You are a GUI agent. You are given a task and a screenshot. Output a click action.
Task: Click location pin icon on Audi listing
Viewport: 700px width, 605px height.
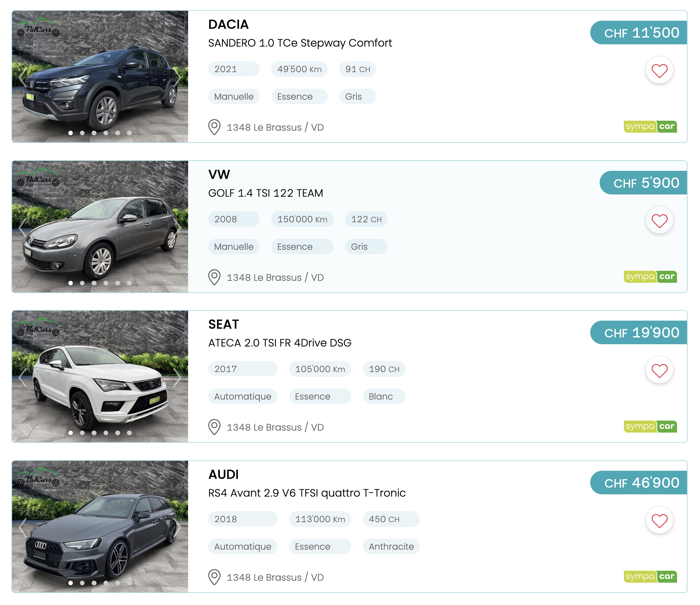point(214,577)
